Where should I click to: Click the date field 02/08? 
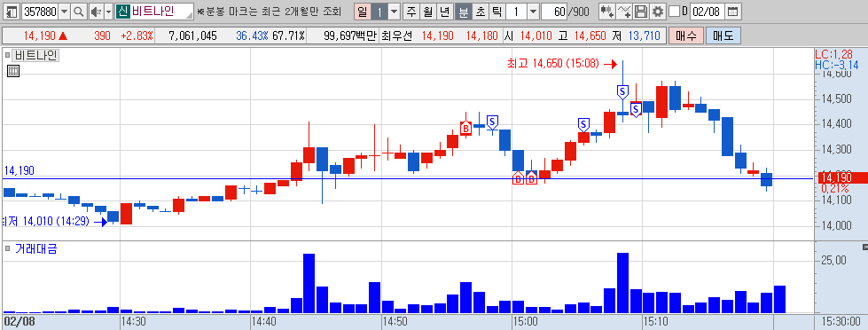(x=707, y=11)
